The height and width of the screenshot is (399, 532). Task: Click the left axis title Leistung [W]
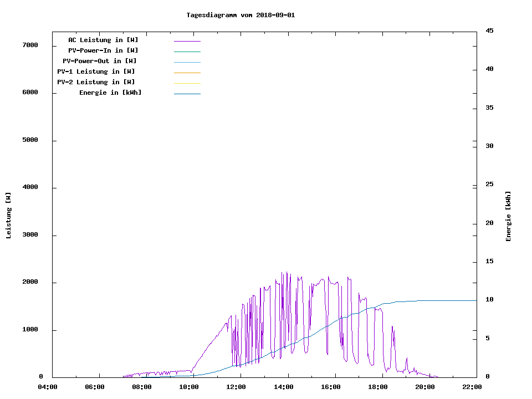point(8,216)
